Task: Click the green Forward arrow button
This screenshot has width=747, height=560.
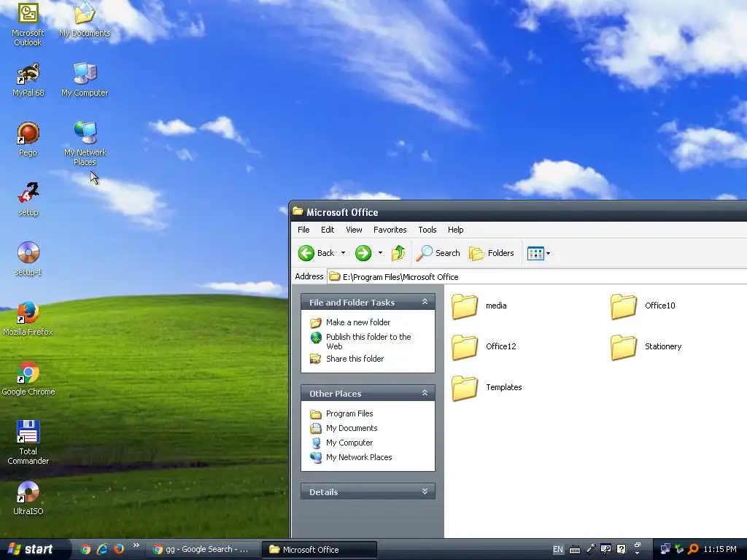Action: click(x=363, y=253)
